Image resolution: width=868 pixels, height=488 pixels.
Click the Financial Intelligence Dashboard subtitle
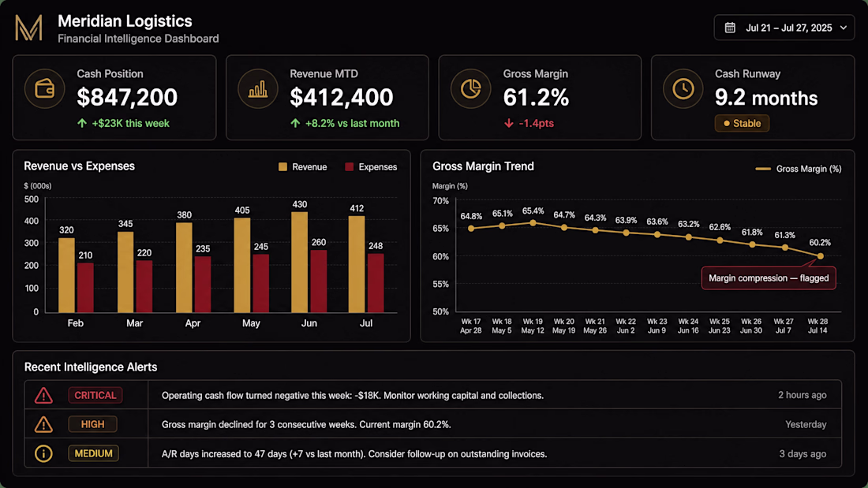138,39
